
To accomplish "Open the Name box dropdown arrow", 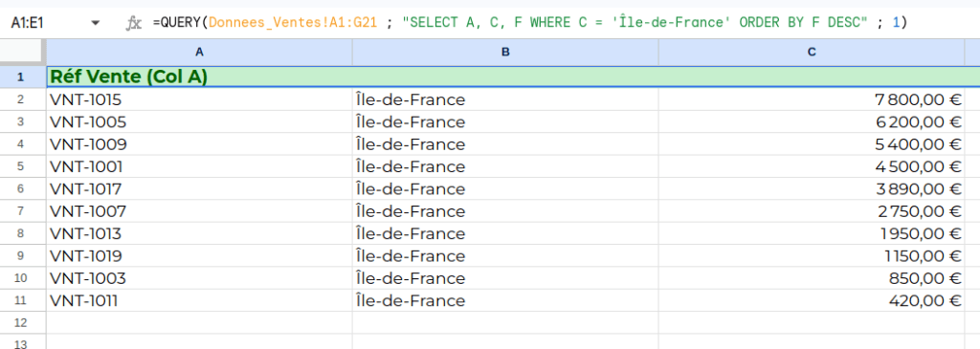I will click(95, 23).
